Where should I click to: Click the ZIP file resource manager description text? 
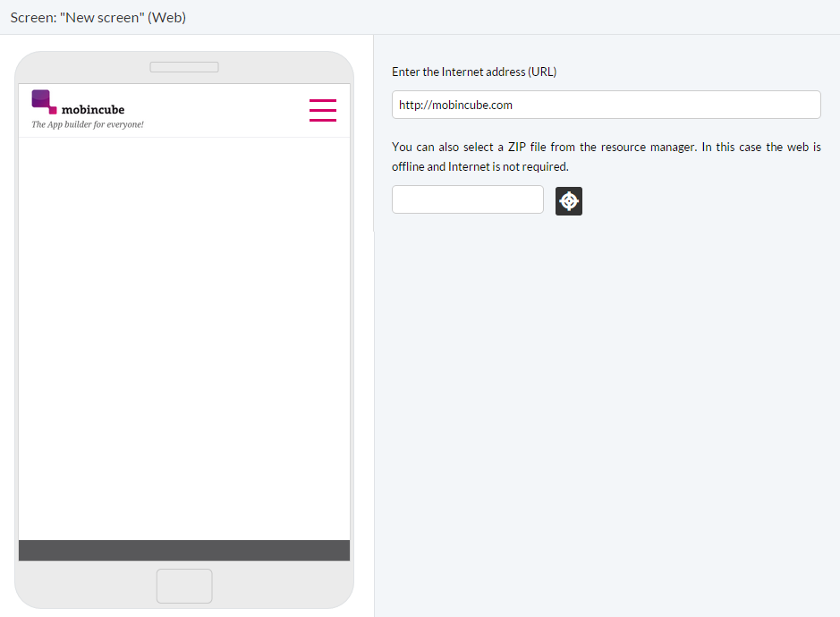606,156
